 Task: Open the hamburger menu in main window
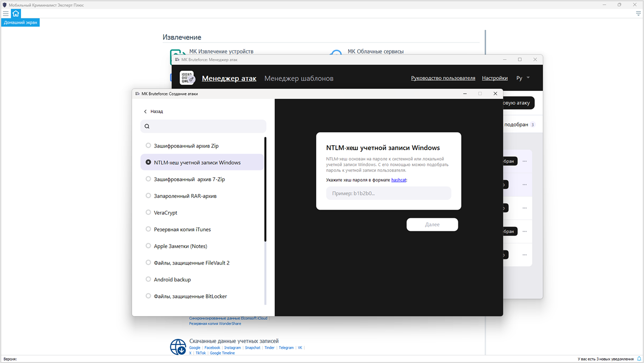[6, 13]
